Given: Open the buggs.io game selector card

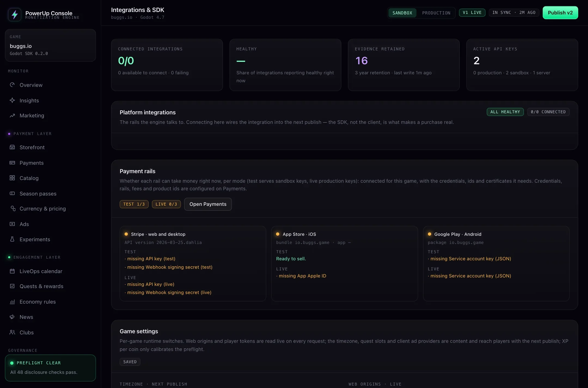Looking at the screenshot, I should point(50,45).
